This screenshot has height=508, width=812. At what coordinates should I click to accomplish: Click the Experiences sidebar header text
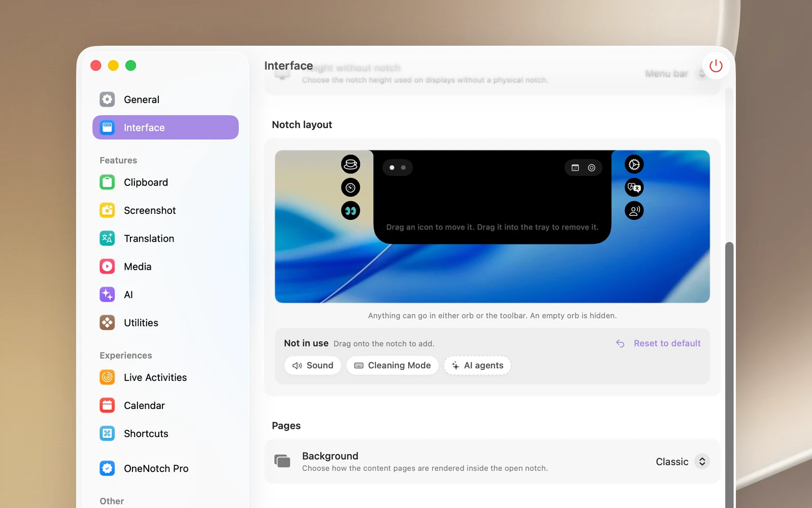126,356
